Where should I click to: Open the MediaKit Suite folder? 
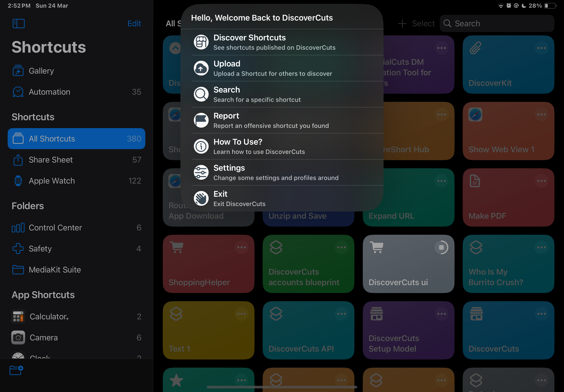coord(76,270)
